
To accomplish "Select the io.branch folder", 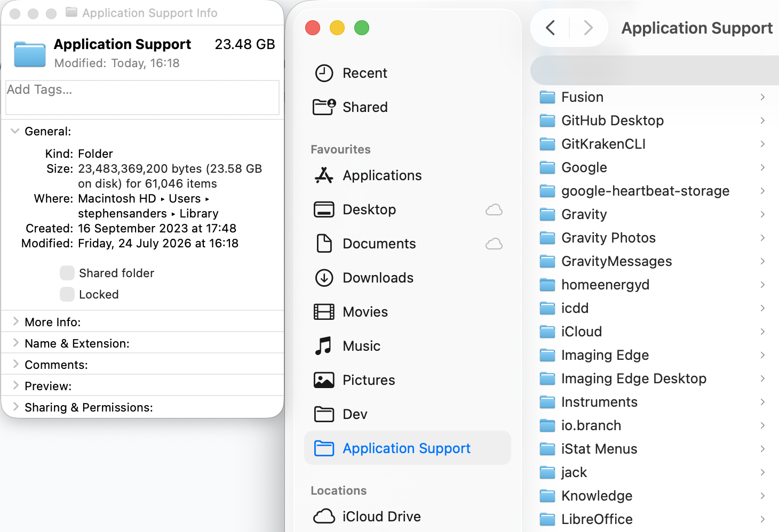I will [x=655, y=425].
